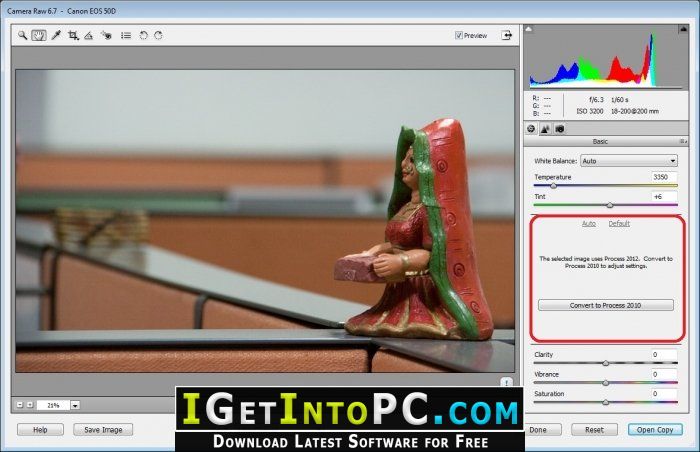700x452 pixels.
Task: Click the Open Copy button
Action: 655,430
